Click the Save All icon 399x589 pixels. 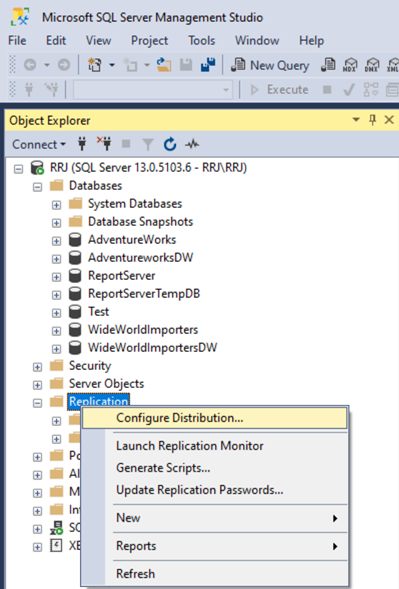click(208, 65)
